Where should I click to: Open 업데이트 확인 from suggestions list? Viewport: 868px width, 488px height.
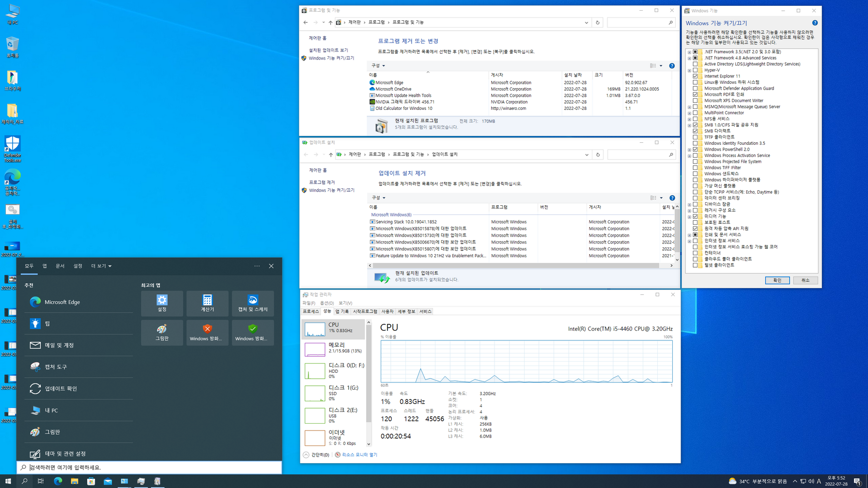coord(78,388)
